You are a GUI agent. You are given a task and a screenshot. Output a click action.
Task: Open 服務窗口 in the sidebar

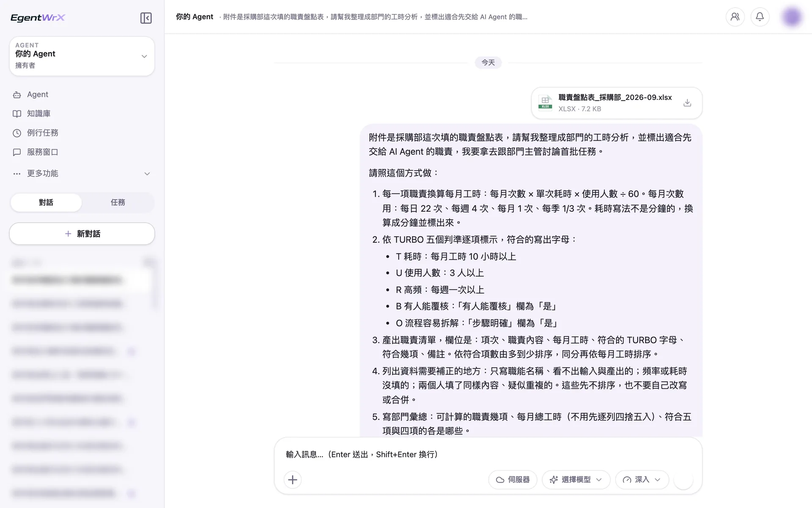pos(82,152)
